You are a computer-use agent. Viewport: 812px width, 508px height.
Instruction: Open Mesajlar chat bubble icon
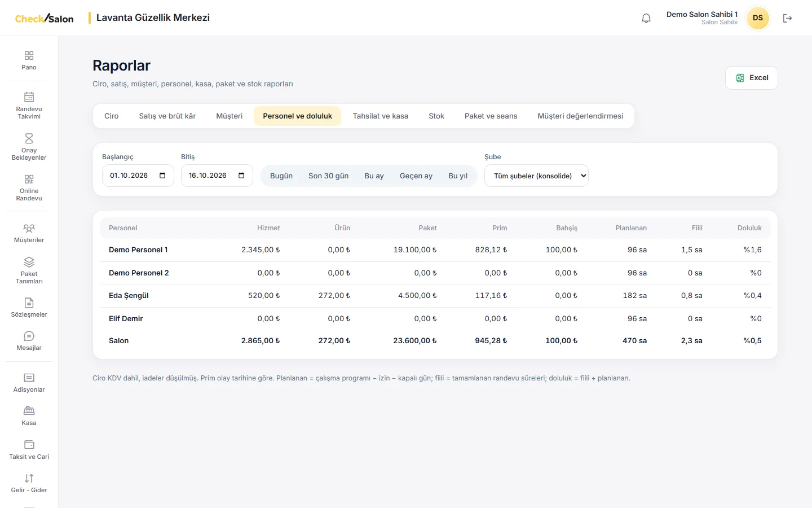coord(29,336)
